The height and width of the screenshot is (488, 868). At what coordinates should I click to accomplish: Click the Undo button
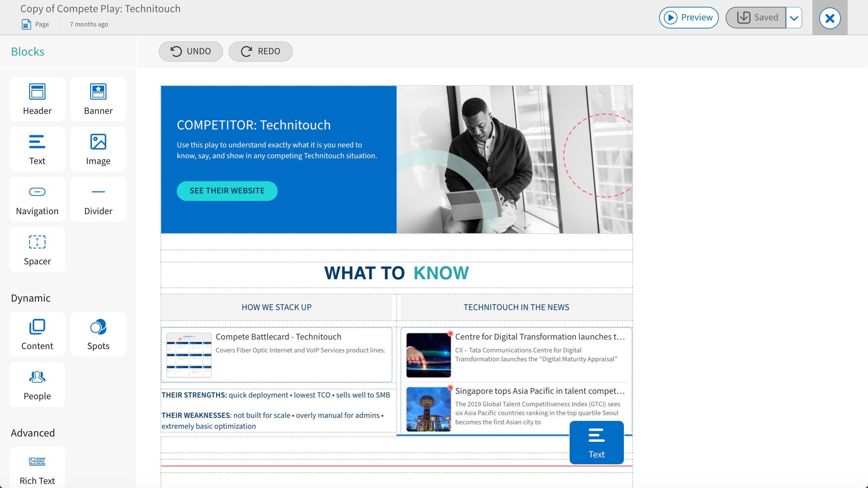tap(191, 52)
